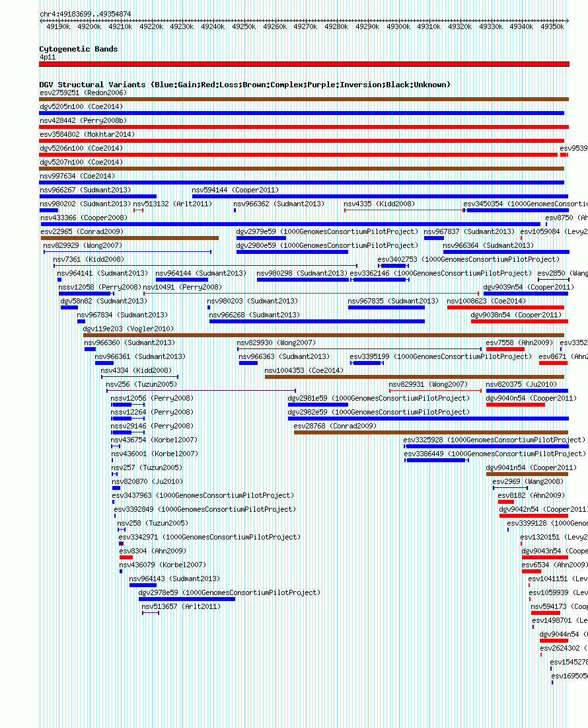Select the esv3325928 variant label
Image resolution: width=588 pixels, height=728 pixels.
[494, 441]
